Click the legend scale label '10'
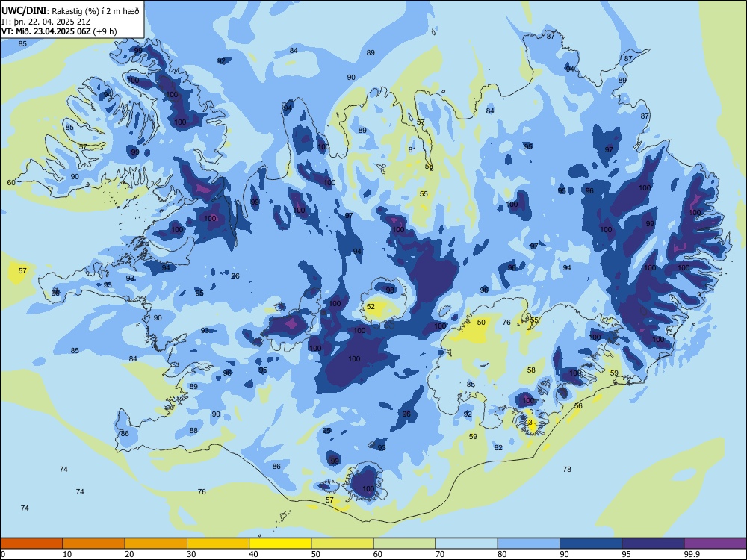747x560 pixels. tap(67, 554)
